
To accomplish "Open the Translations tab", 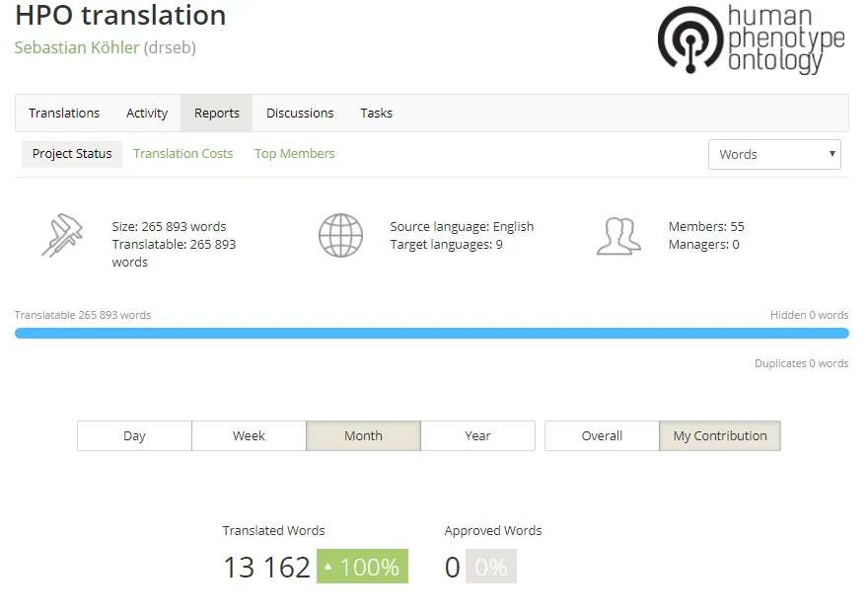I will [x=64, y=113].
